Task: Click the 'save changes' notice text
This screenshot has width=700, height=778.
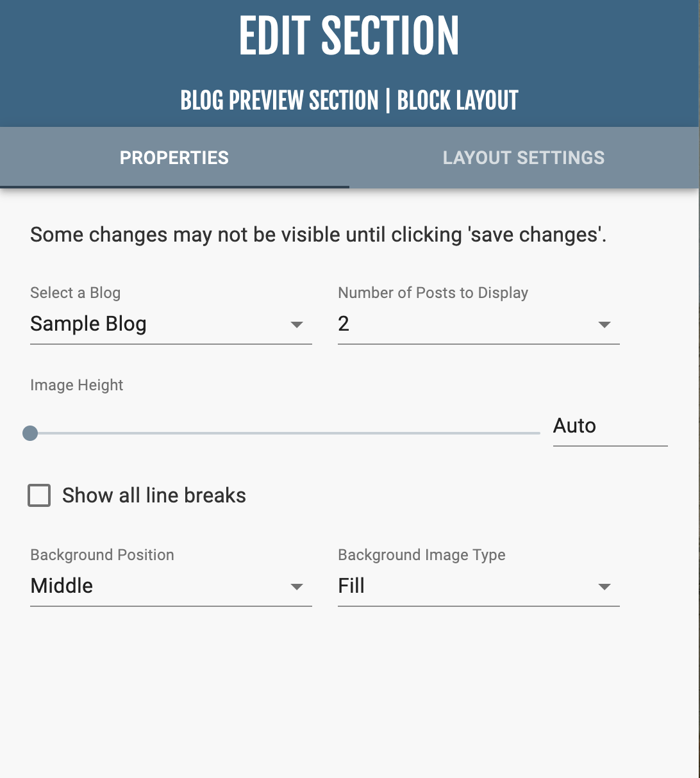Action: tap(318, 235)
